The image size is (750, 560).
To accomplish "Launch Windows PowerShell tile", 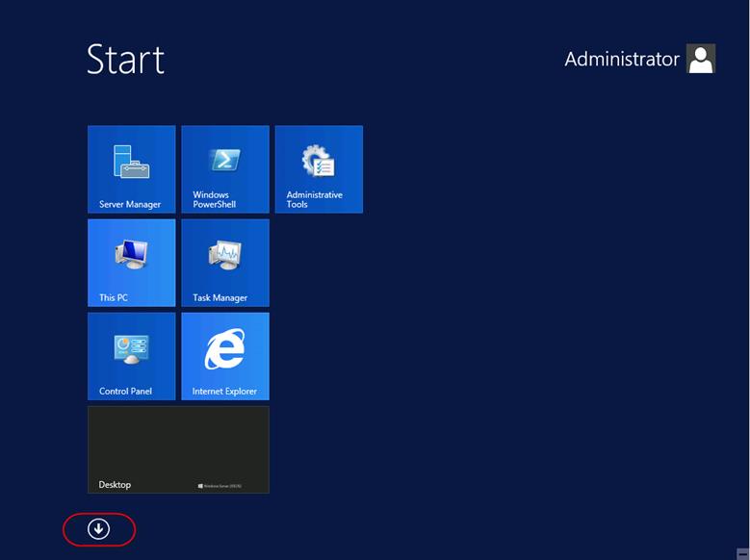I will (x=225, y=169).
